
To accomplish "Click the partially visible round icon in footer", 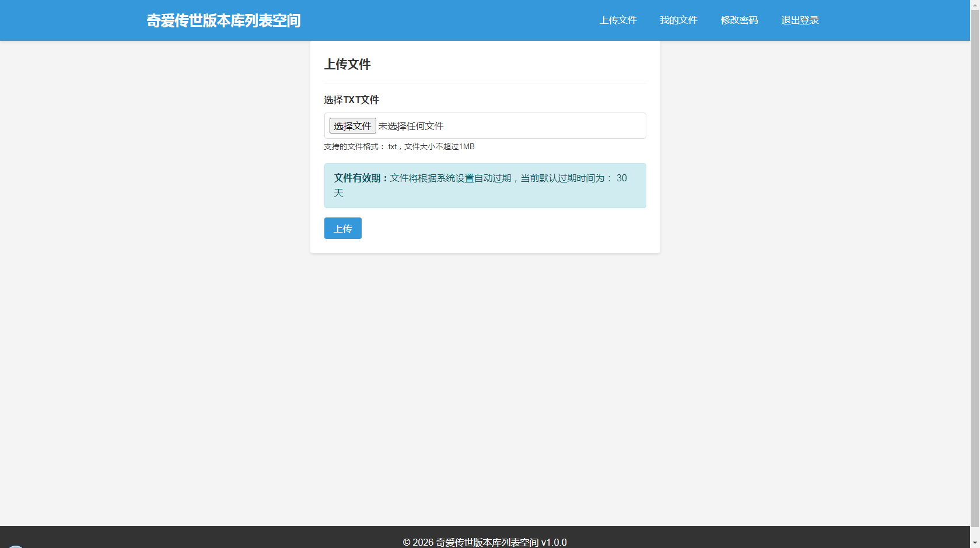I will 16,546.
